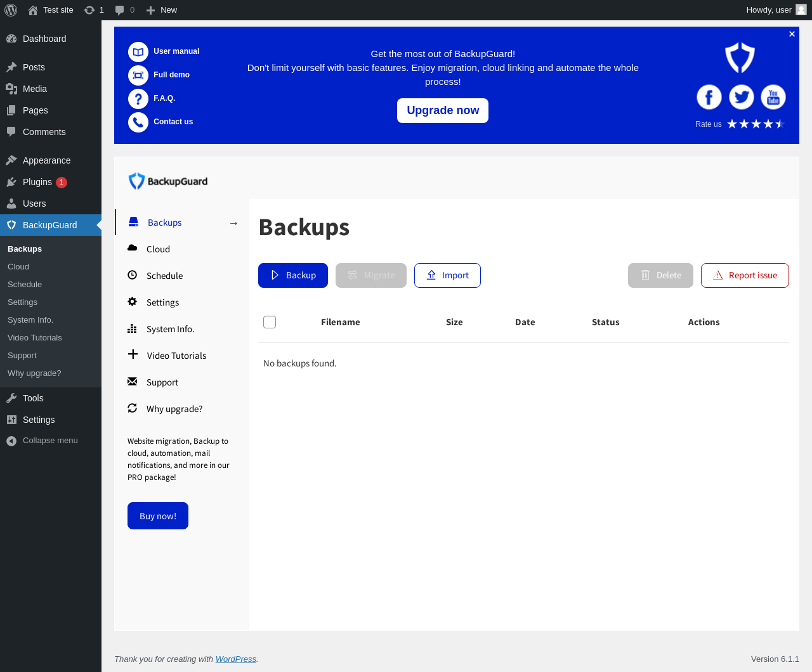
Task: Click the white shield logo in banner
Action: pyautogui.click(x=740, y=58)
